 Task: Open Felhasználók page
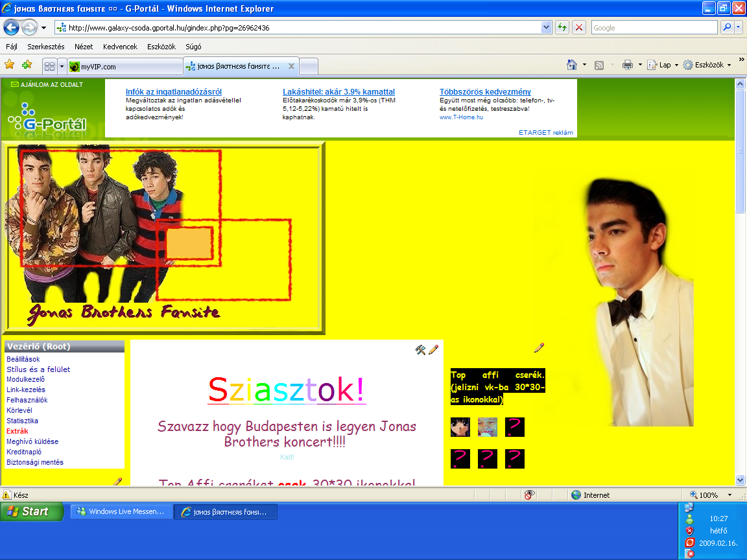click(27, 400)
